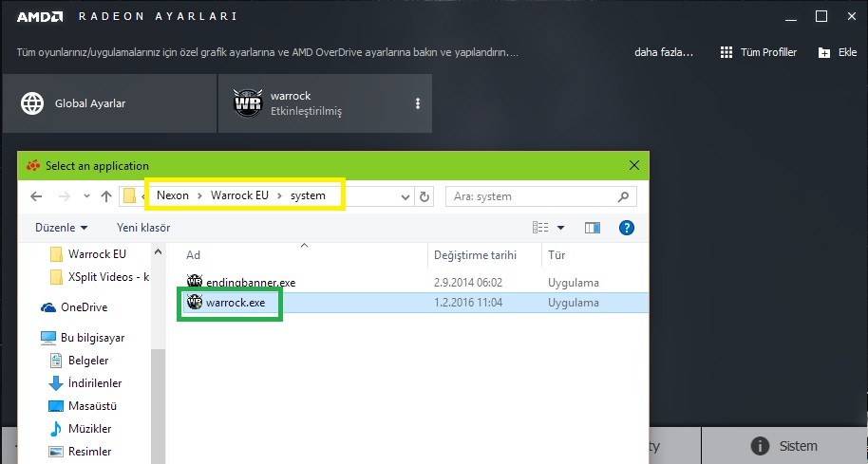Click the Ekle add-profile icon
Viewport: 868px width, 464px height.
(x=824, y=52)
